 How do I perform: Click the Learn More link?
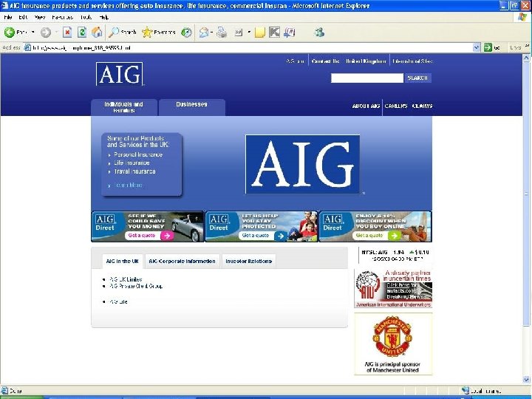tap(128, 185)
